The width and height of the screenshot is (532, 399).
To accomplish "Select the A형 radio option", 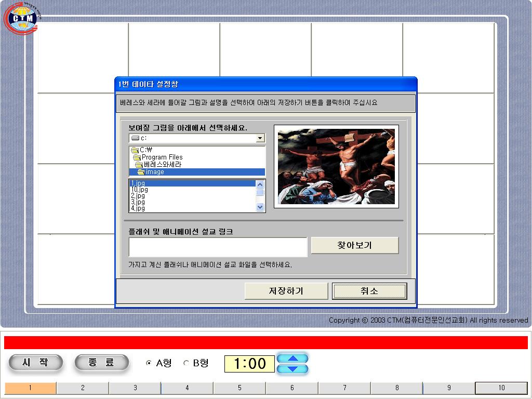I will point(159,363).
